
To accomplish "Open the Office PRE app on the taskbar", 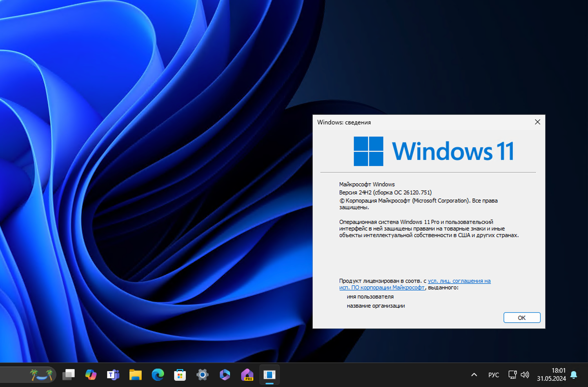I will [x=247, y=375].
